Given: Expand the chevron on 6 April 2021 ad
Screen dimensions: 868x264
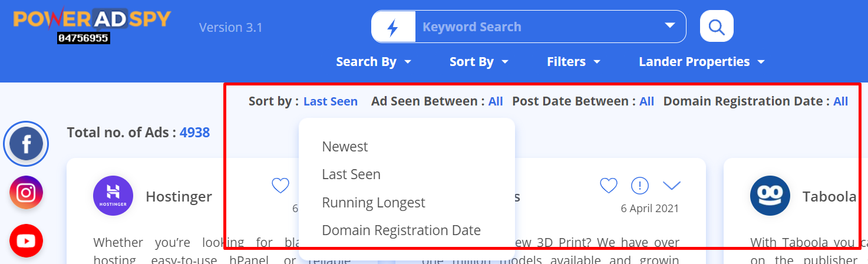Looking at the screenshot, I should coord(672,186).
